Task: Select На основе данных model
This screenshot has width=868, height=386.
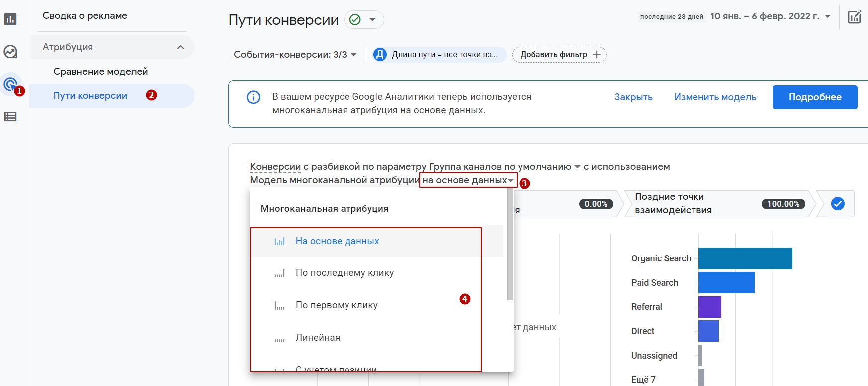Action: click(376, 241)
